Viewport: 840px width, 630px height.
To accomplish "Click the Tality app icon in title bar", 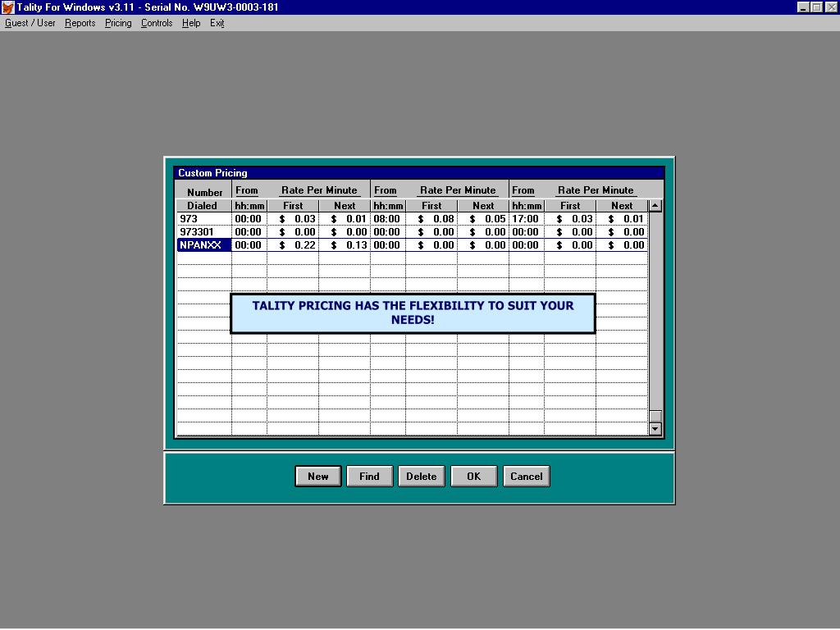I will point(7,7).
